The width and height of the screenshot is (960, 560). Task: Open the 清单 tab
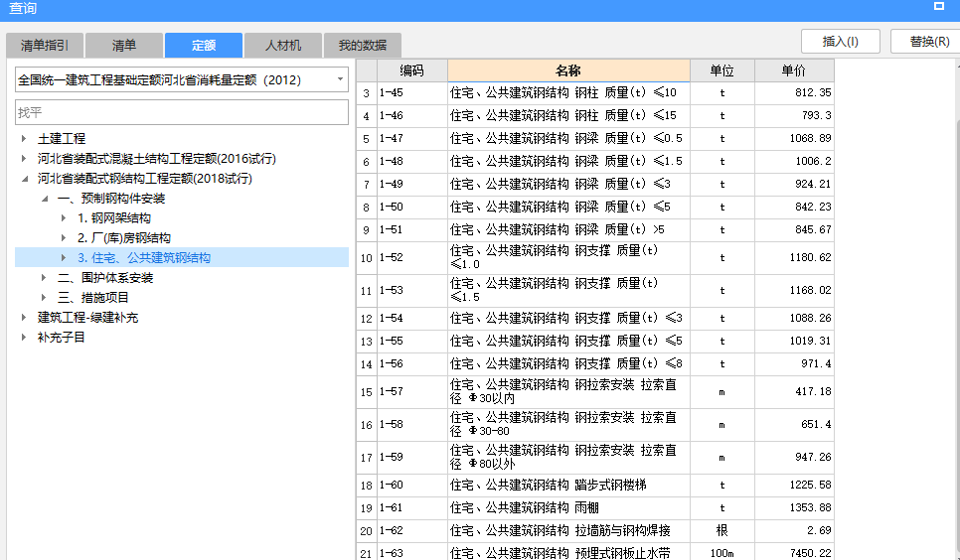(124, 46)
